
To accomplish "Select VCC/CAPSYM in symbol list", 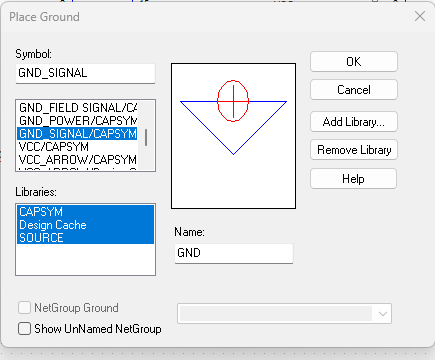I will [x=77, y=146].
